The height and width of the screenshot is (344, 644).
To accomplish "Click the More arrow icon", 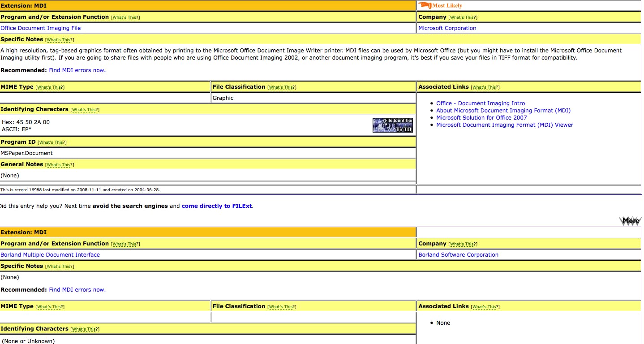I will (630, 220).
